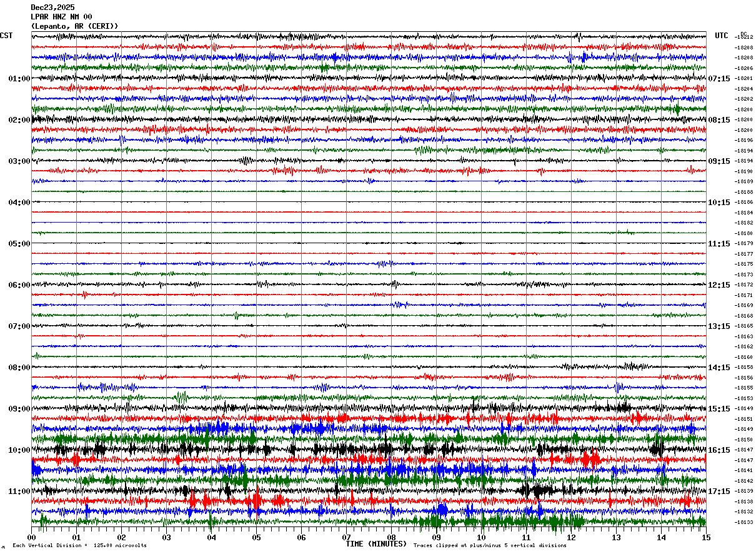Click the Traces clipped at plus/minus note

[x=490, y=546]
